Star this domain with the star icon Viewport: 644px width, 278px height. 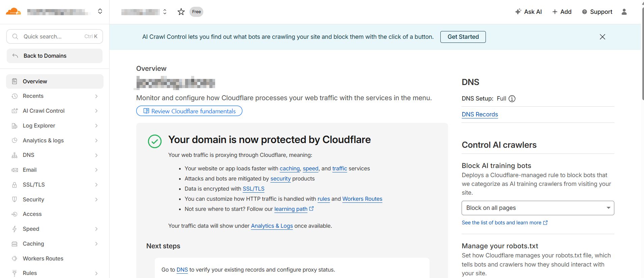181,12
